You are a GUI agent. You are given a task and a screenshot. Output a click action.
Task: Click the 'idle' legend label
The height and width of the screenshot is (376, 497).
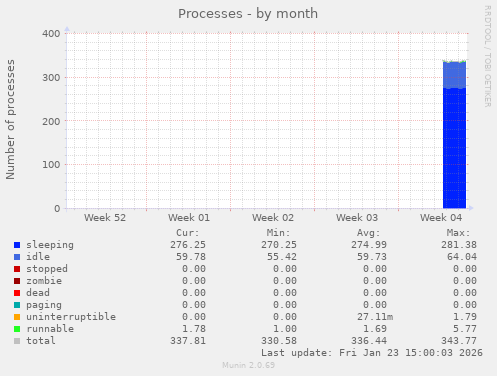[x=38, y=257]
